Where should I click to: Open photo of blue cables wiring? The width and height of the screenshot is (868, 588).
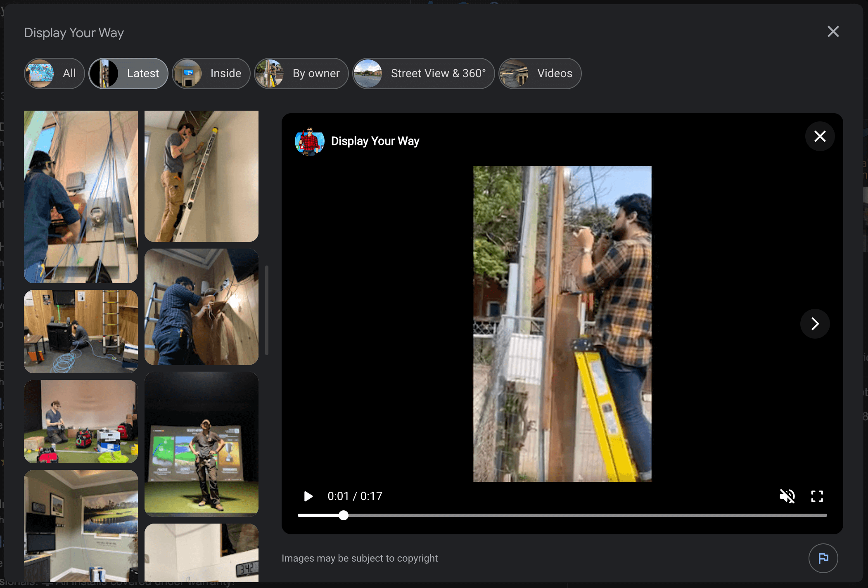(81, 197)
